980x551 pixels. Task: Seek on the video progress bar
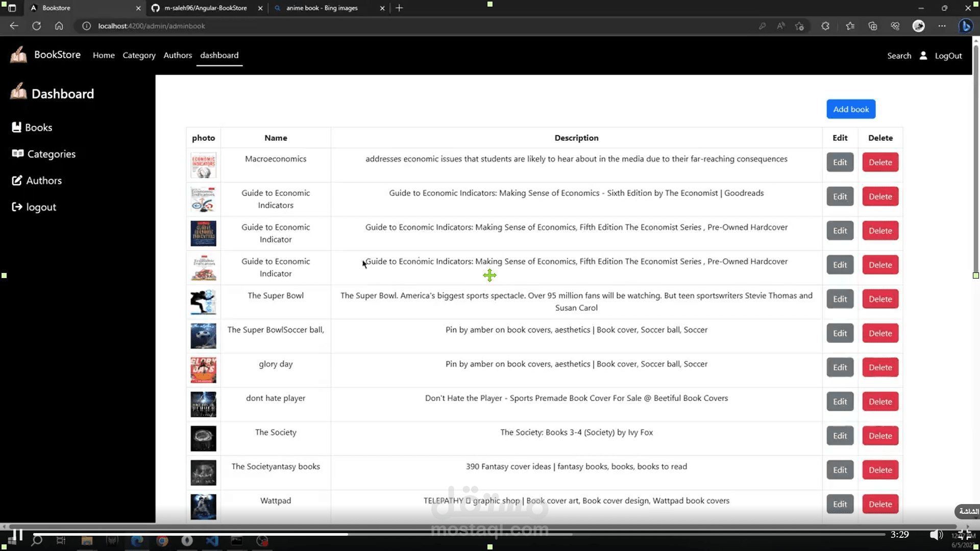pos(459,534)
